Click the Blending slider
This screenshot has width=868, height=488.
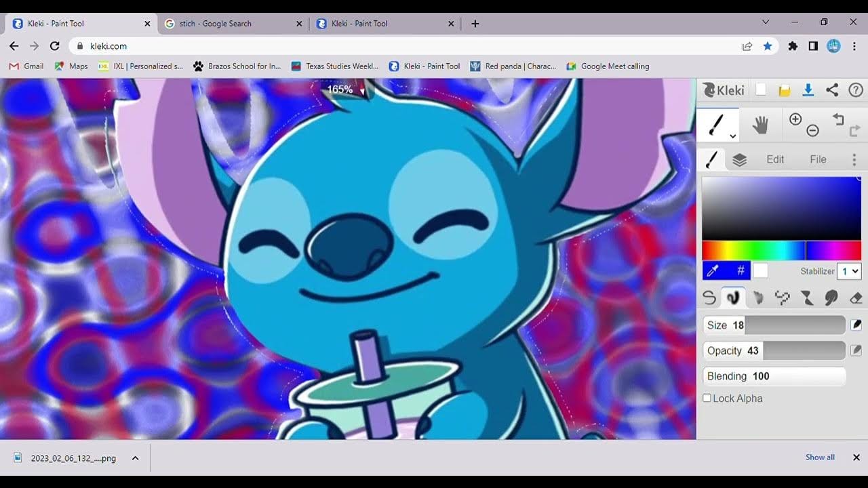774,376
